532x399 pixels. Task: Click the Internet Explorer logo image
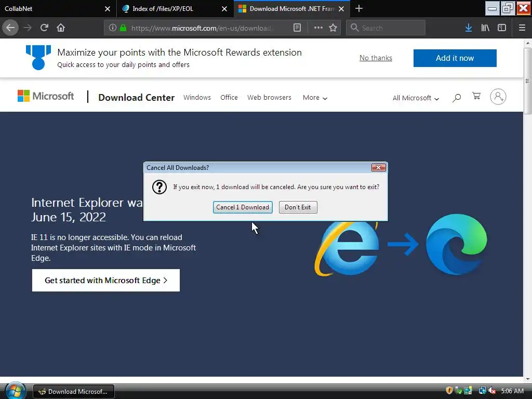tap(346, 248)
